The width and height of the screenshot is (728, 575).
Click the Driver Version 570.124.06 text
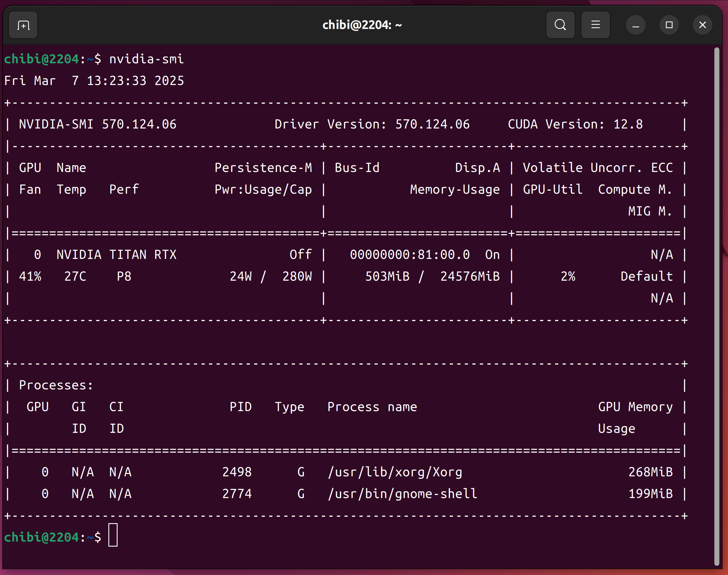(x=372, y=124)
